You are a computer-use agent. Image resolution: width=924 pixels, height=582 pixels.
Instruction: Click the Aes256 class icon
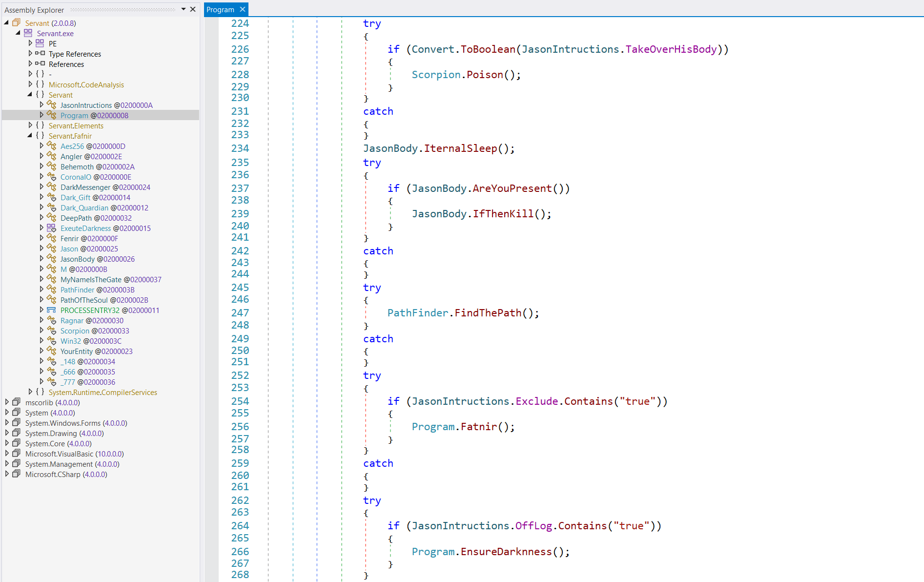coord(51,145)
